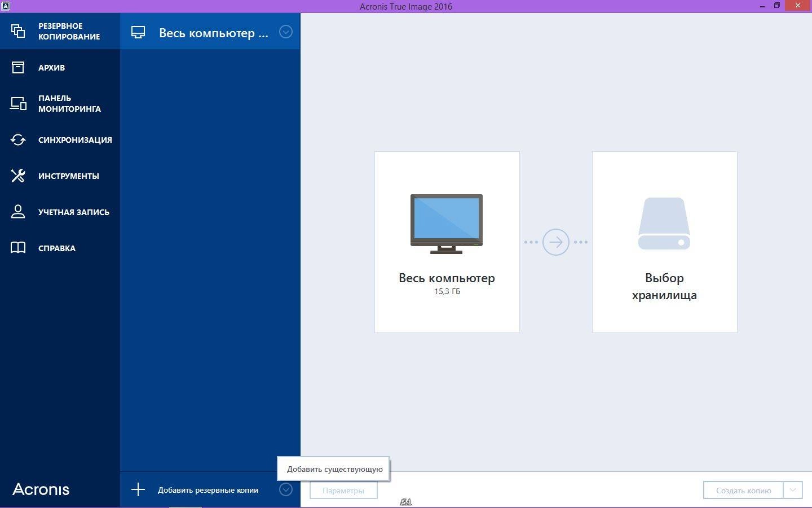
Task: Open the Резервное копирование section
Action: point(60,31)
